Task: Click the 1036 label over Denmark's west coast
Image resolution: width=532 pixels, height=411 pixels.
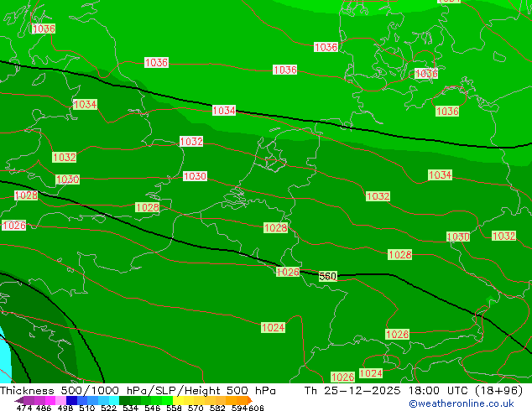Action: click(x=326, y=47)
